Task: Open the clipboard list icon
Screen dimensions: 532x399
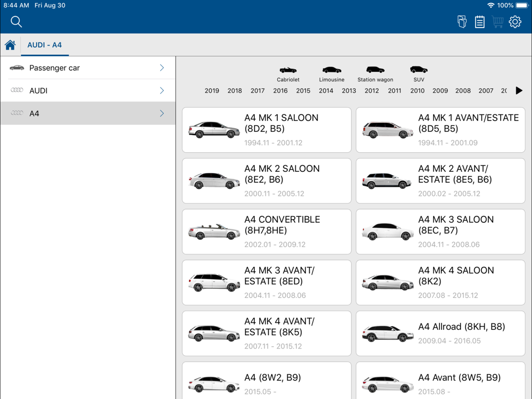Action: pos(479,22)
